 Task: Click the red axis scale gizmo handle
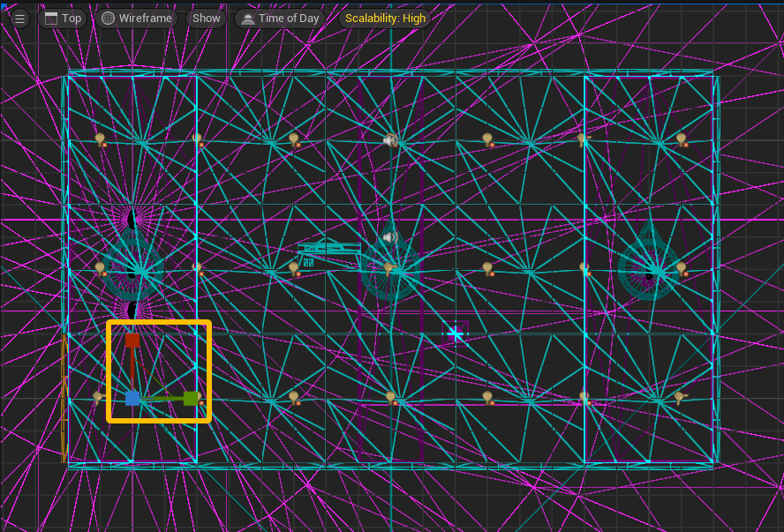point(132,340)
